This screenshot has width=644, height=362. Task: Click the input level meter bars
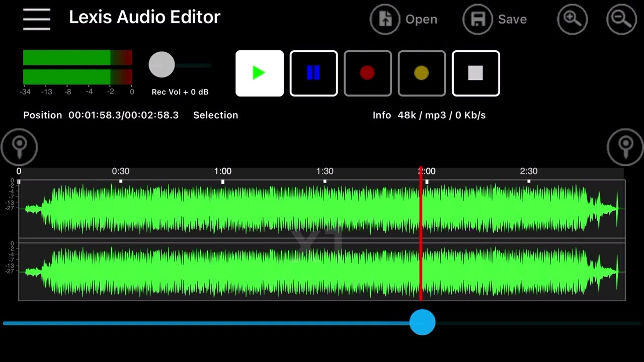tap(77, 67)
